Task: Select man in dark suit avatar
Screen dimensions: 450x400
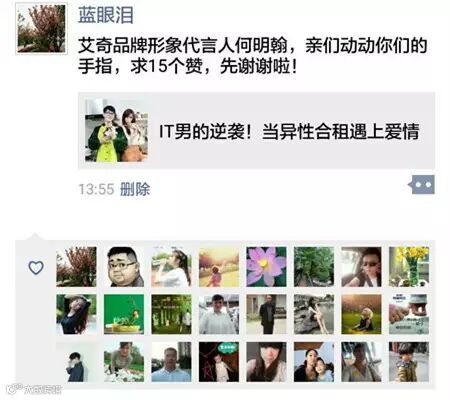Action: 266,314
